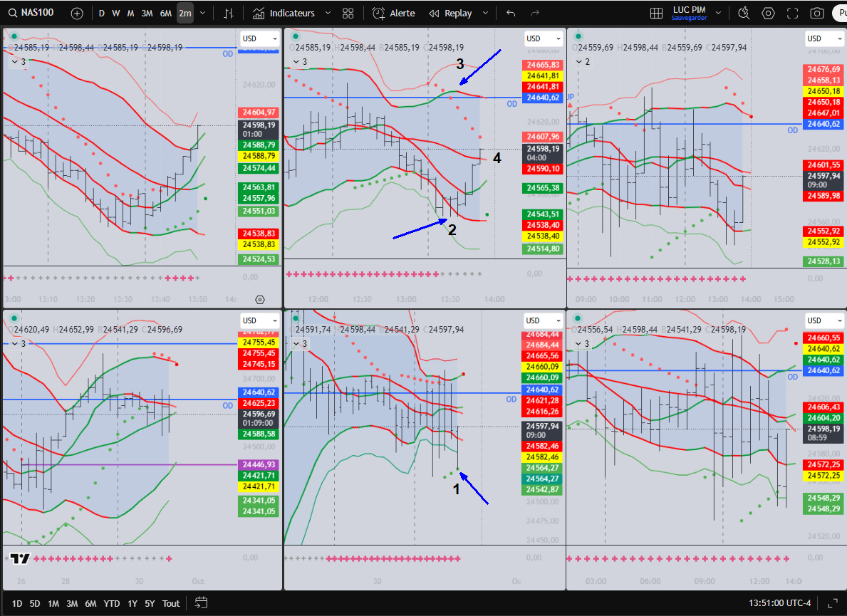Click the plus icon to compare symbols
Image resolution: width=847 pixels, height=616 pixels.
pos(77,13)
